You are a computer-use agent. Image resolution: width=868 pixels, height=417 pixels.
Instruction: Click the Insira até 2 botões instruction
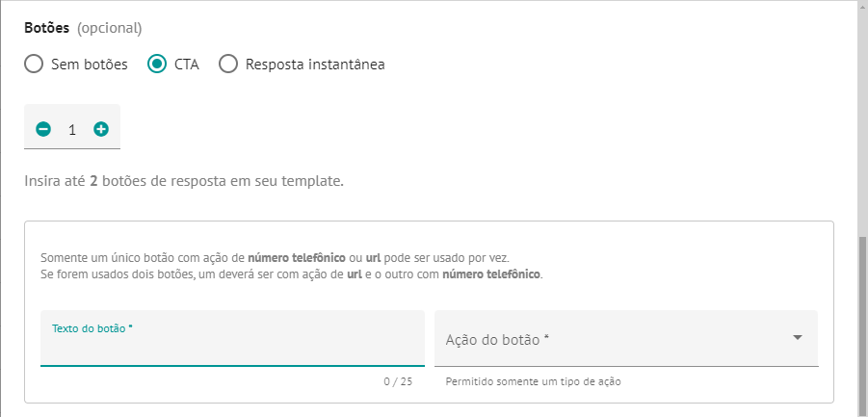click(x=184, y=181)
